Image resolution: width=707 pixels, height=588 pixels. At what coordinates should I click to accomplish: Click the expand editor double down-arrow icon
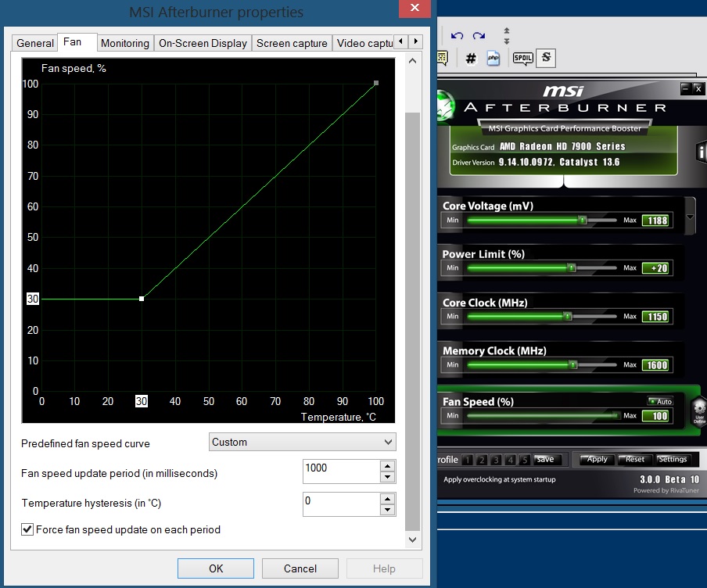coord(506,41)
